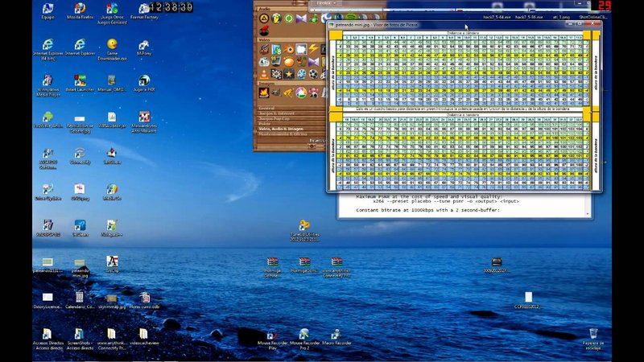Screen dimensions: 644x362
Task: Select the Flores curso.odb desktop file
Action: point(144,301)
